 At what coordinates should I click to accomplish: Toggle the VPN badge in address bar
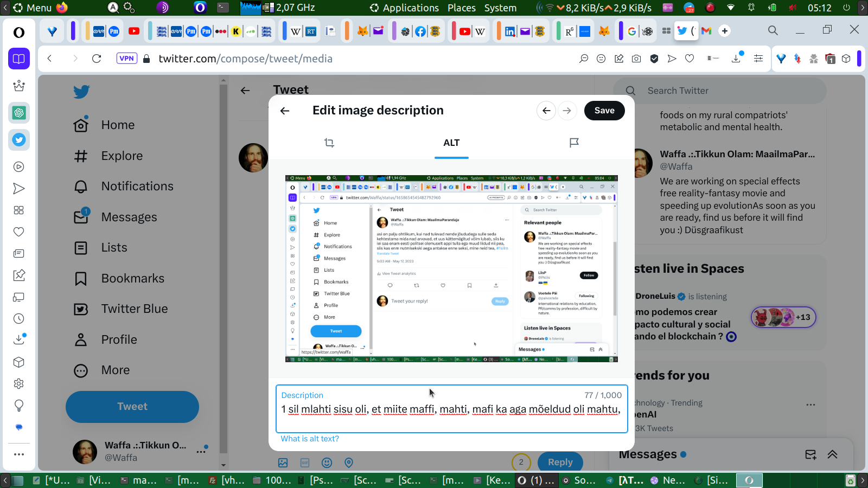tap(126, 59)
